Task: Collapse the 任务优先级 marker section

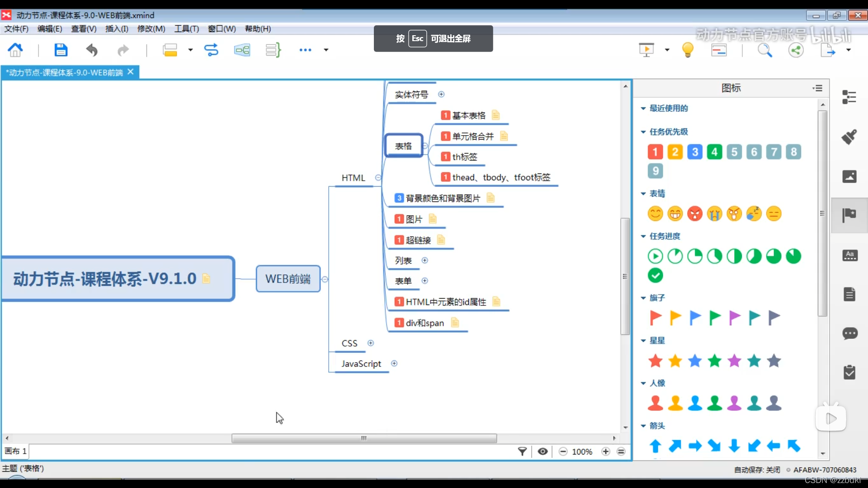Action: [643, 132]
